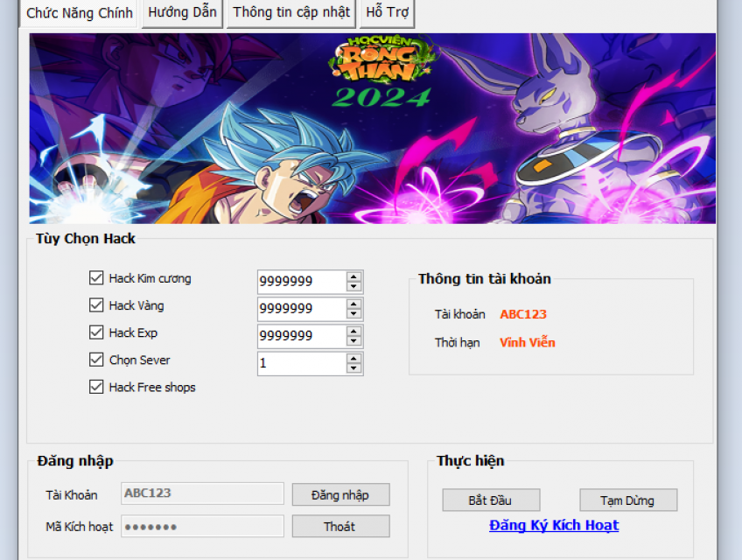Decrease the Hack Exp value with down arrow

point(353,340)
